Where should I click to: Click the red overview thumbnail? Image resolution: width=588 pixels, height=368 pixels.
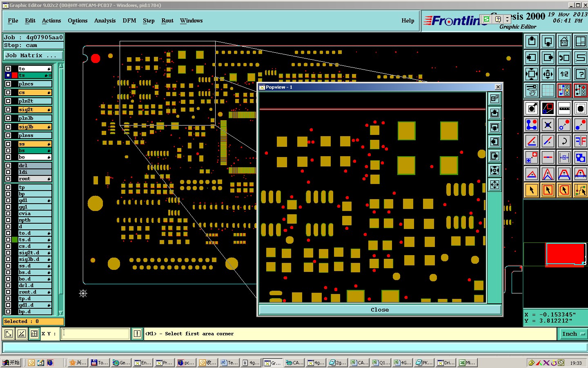[x=566, y=254]
